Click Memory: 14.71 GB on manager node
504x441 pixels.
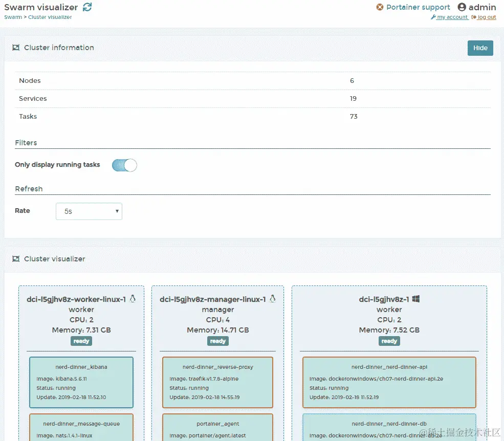pos(218,330)
